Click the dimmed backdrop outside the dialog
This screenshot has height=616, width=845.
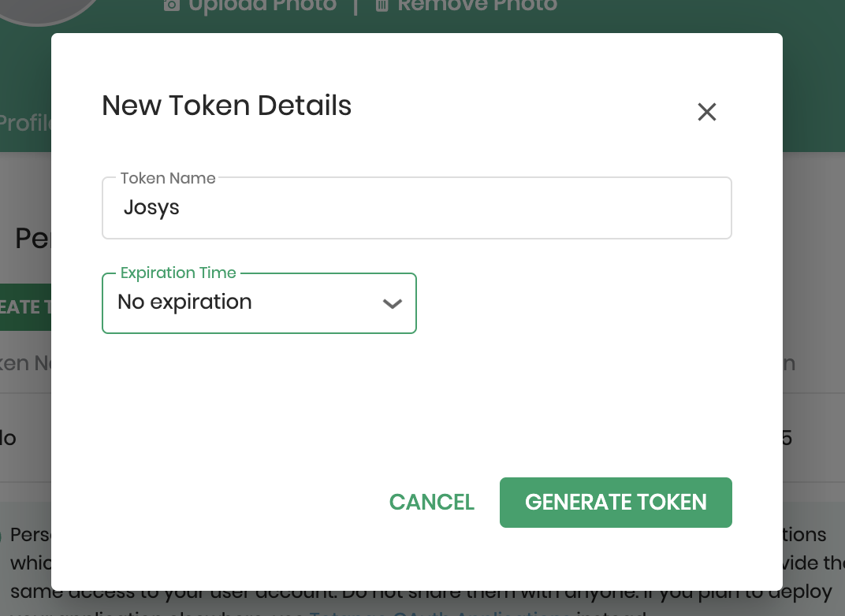click(x=812, y=236)
